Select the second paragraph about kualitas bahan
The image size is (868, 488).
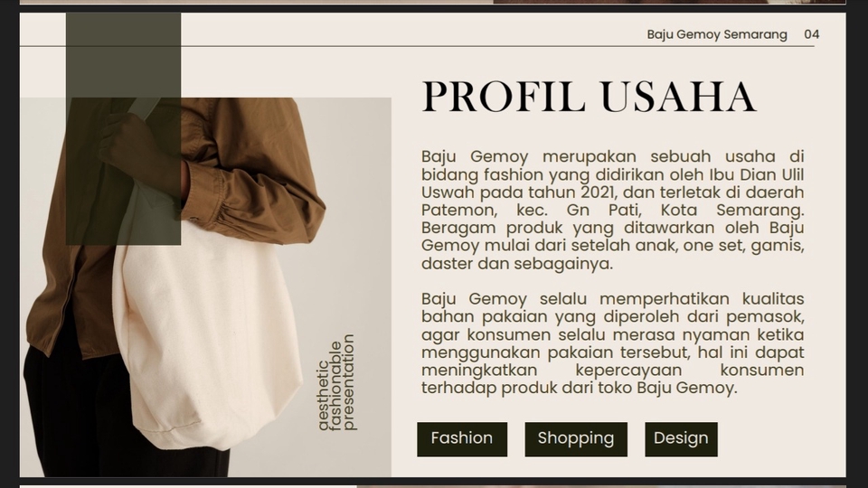click(612, 343)
